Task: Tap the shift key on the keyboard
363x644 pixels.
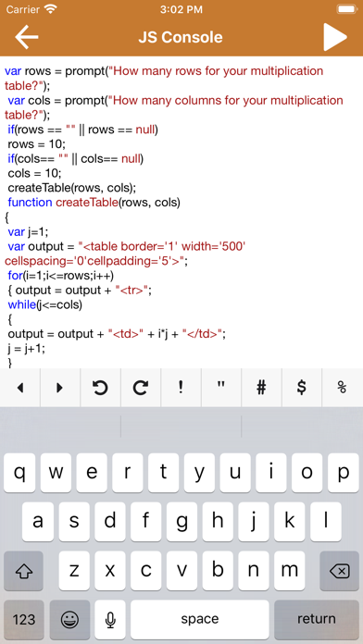Action: coord(24,571)
